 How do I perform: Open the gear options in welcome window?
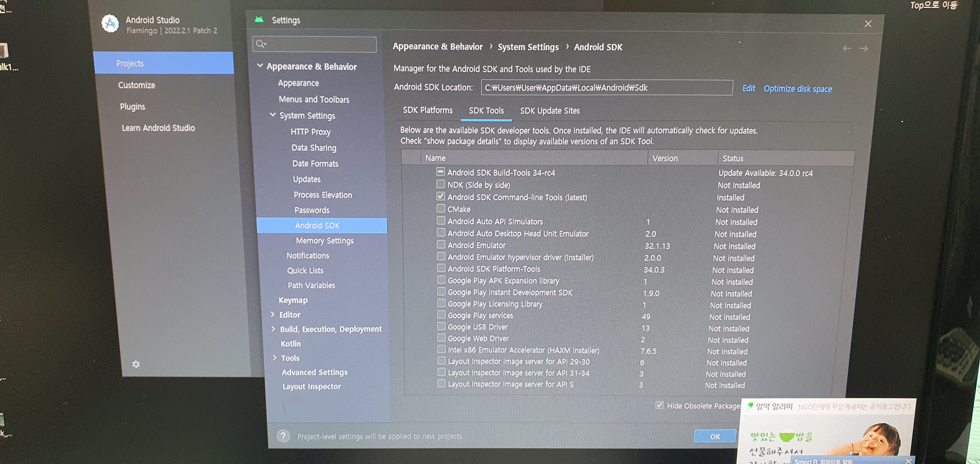(x=136, y=364)
